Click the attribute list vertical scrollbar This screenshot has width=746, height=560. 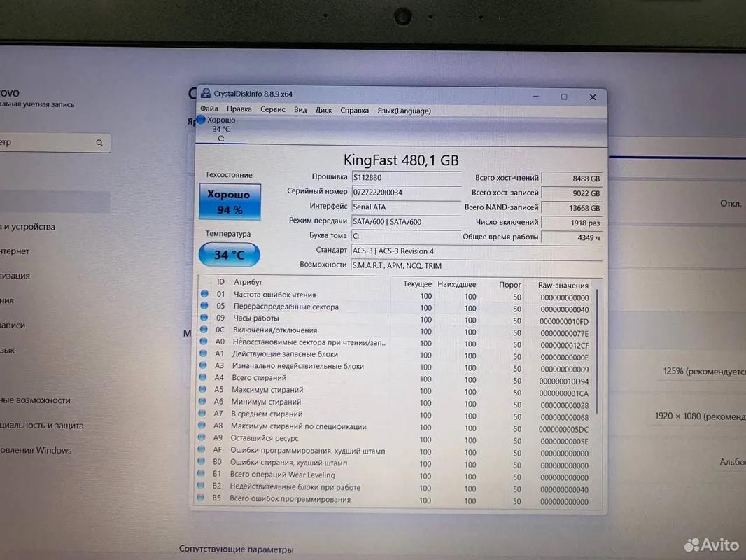(x=597, y=352)
